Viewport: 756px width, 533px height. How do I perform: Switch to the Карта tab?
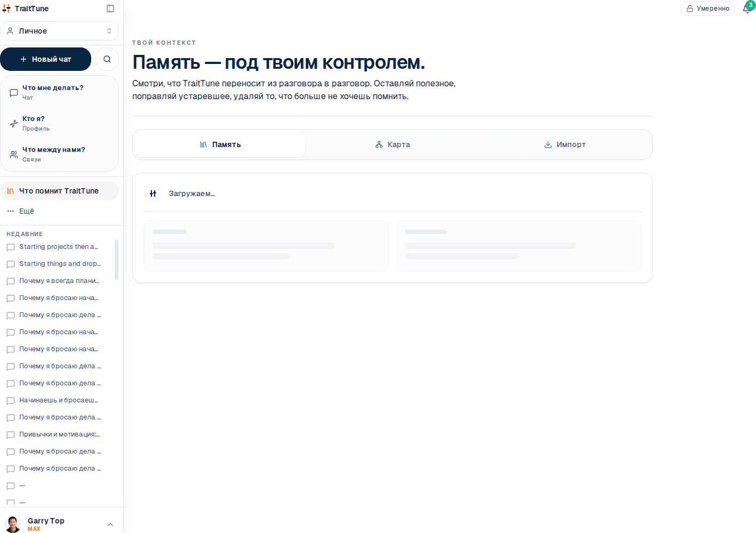tap(392, 144)
